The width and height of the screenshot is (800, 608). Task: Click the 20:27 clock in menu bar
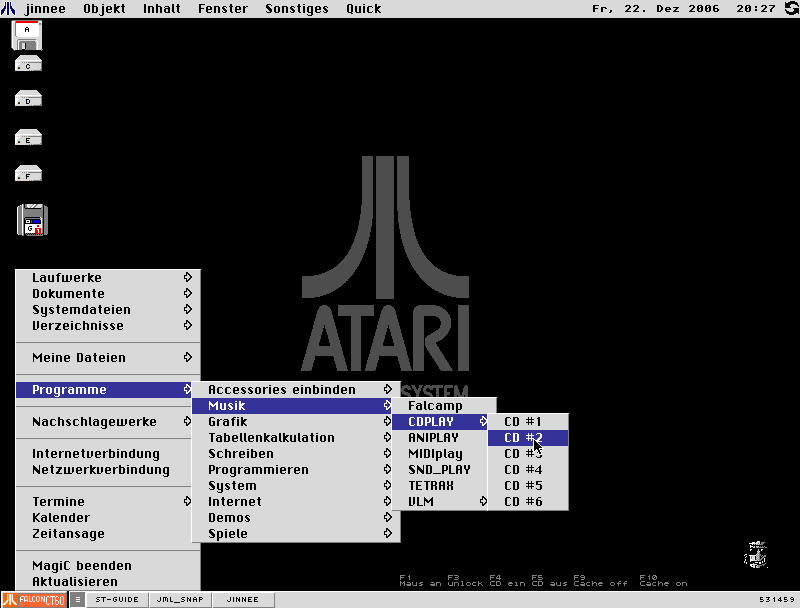click(756, 9)
